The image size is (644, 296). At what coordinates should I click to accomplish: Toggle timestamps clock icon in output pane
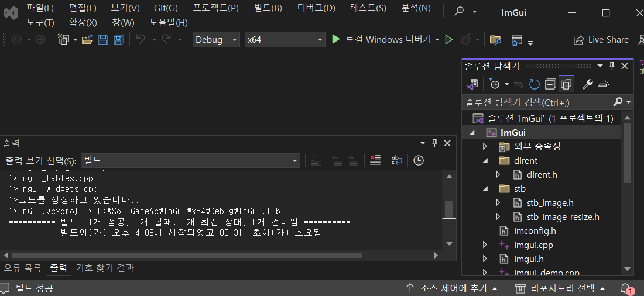click(419, 160)
